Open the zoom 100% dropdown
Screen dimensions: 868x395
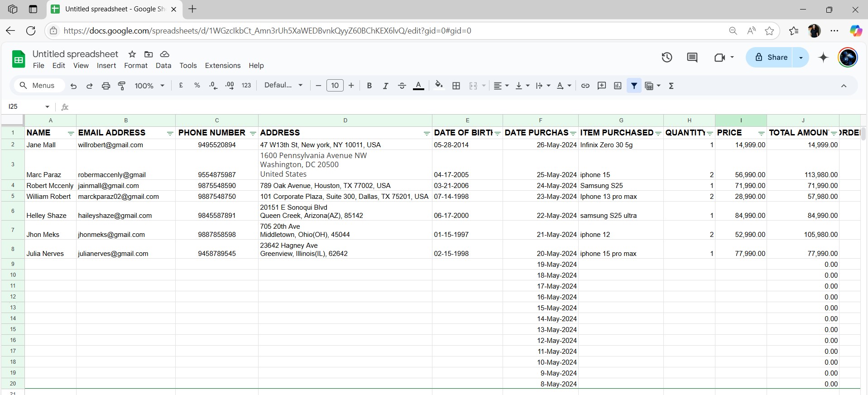pyautogui.click(x=149, y=86)
